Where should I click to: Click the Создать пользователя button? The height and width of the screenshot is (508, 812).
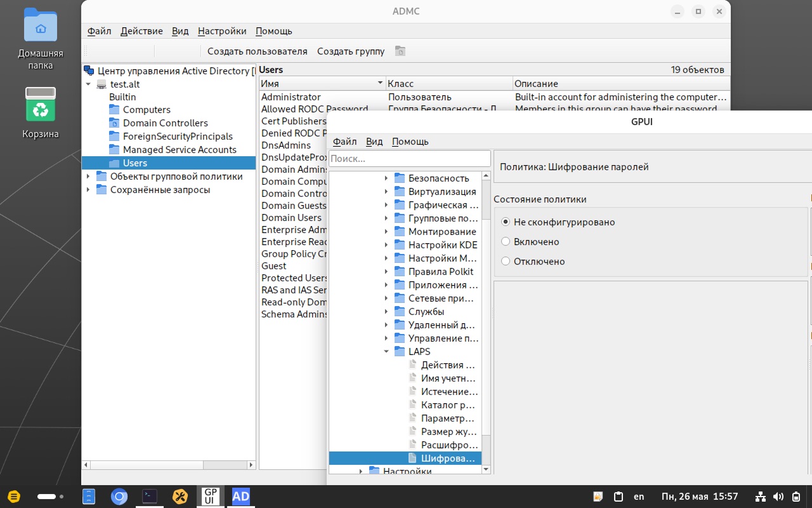click(257, 51)
